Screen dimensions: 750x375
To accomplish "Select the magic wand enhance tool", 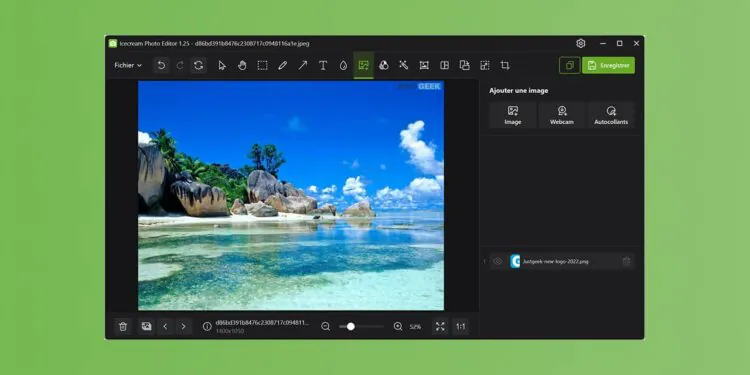I will click(x=404, y=66).
